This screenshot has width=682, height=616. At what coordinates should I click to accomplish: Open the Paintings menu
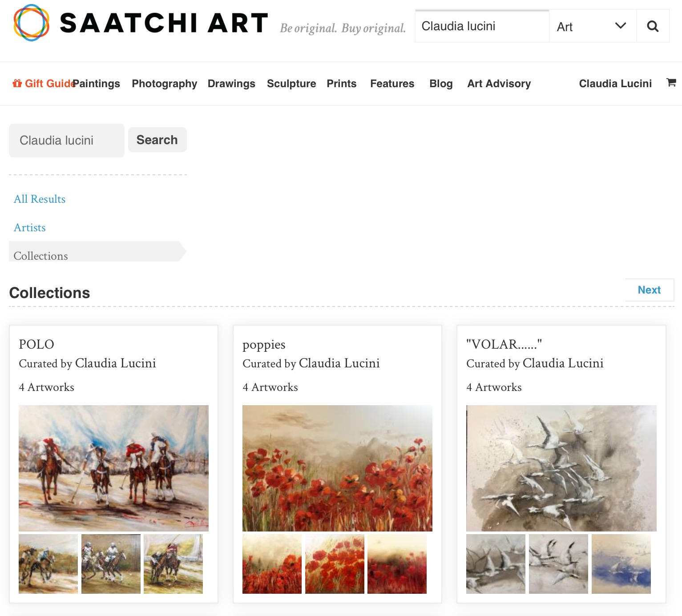[97, 84]
